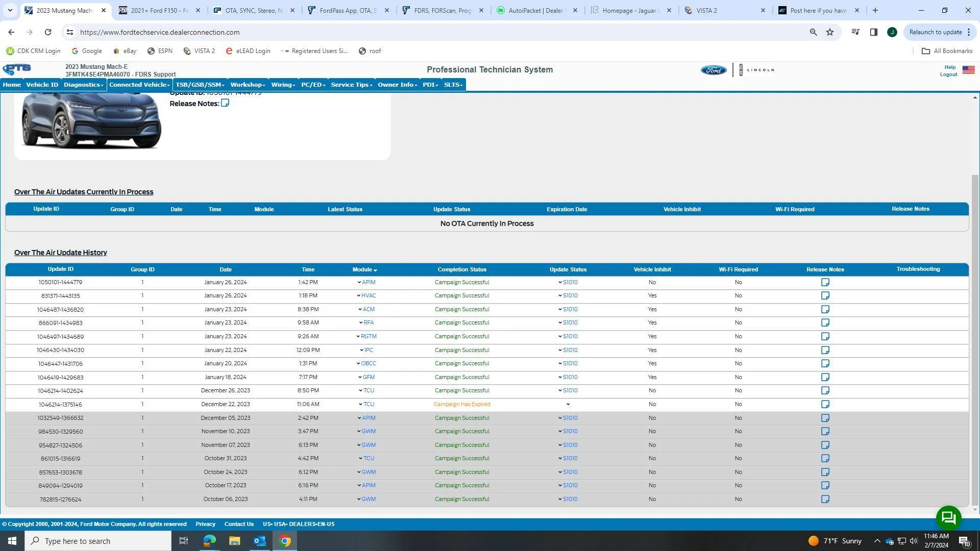The image size is (980, 551).
Task: Expand the Service Tips menu
Action: (352, 85)
